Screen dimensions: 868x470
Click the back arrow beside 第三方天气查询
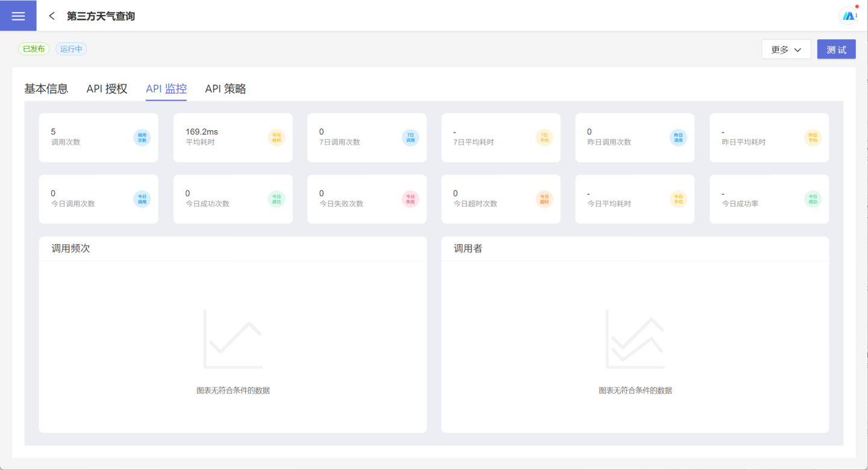(52, 16)
